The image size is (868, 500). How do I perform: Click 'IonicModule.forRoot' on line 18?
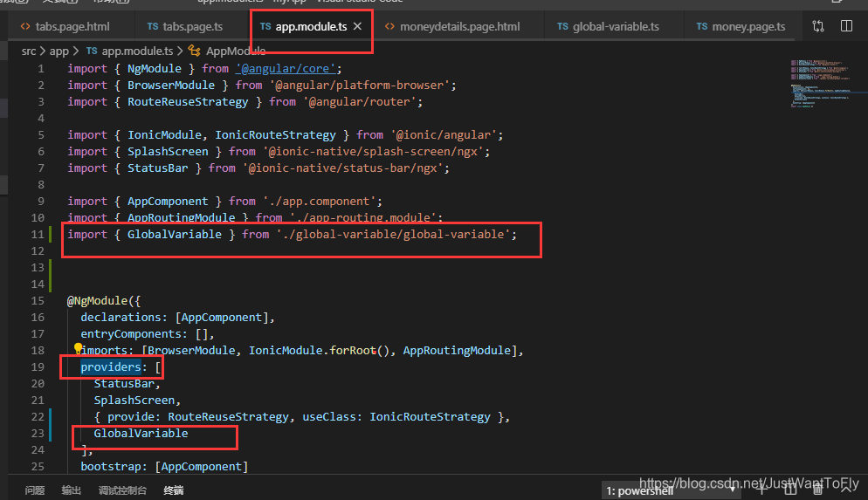(x=313, y=351)
